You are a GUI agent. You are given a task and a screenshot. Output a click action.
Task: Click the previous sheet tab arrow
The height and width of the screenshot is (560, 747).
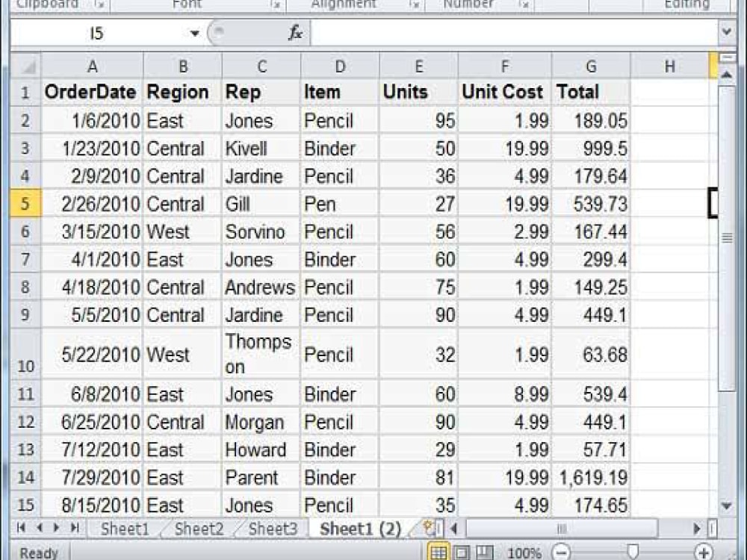(x=40, y=528)
